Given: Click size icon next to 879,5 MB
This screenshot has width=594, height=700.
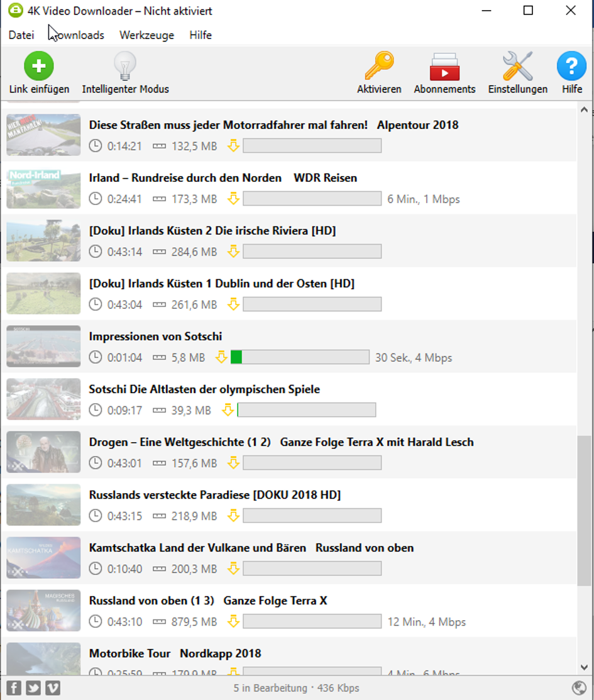Looking at the screenshot, I should click(x=159, y=621).
